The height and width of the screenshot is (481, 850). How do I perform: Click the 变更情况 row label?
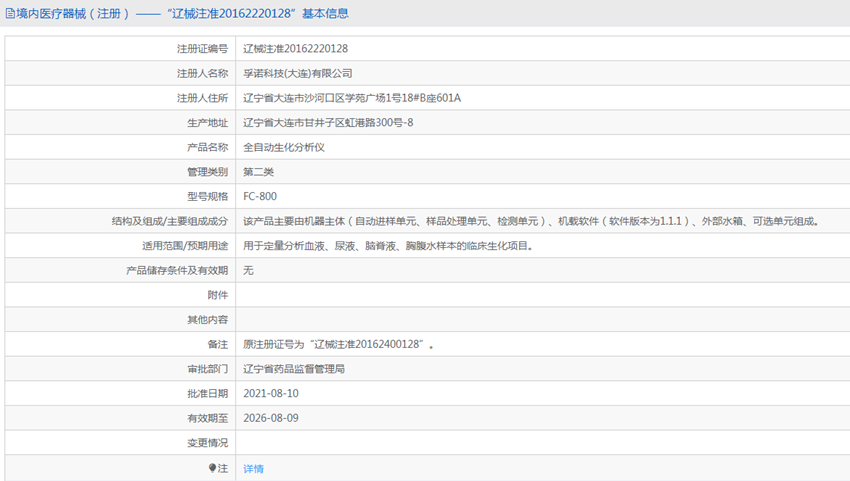point(207,443)
